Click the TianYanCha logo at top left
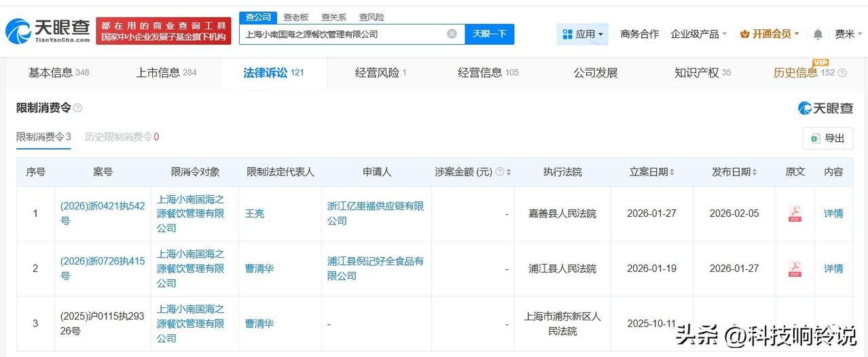The height and width of the screenshot is (357, 868). (x=48, y=30)
